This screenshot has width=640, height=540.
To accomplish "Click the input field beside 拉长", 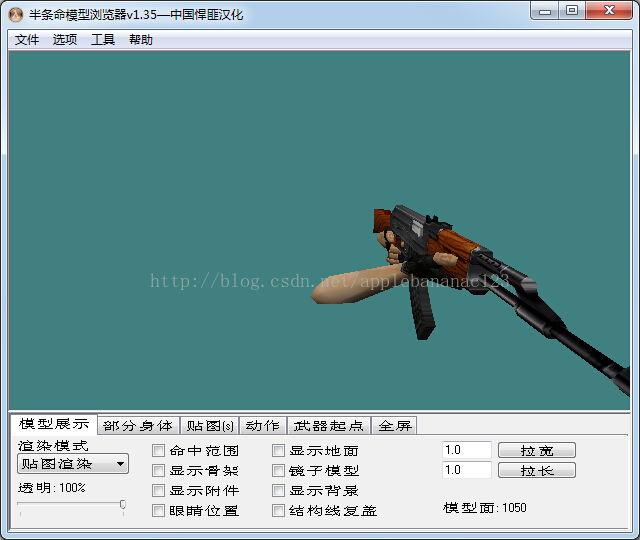I will (x=467, y=470).
